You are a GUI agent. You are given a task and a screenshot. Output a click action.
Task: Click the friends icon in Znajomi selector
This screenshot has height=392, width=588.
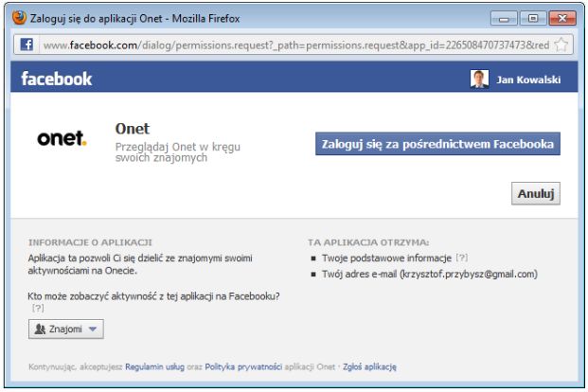point(40,329)
